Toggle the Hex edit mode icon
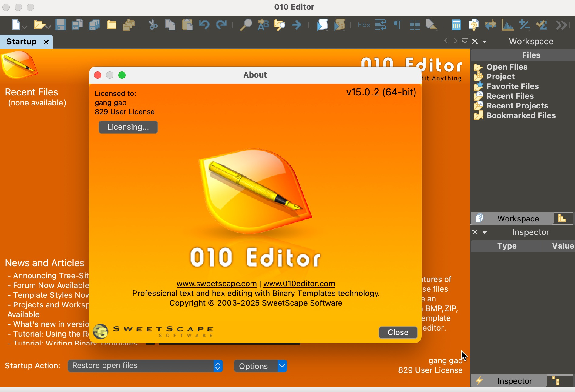Image resolution: width=575 pixels, height=392 pixels. pyautogui.click(x=364, y=25)
